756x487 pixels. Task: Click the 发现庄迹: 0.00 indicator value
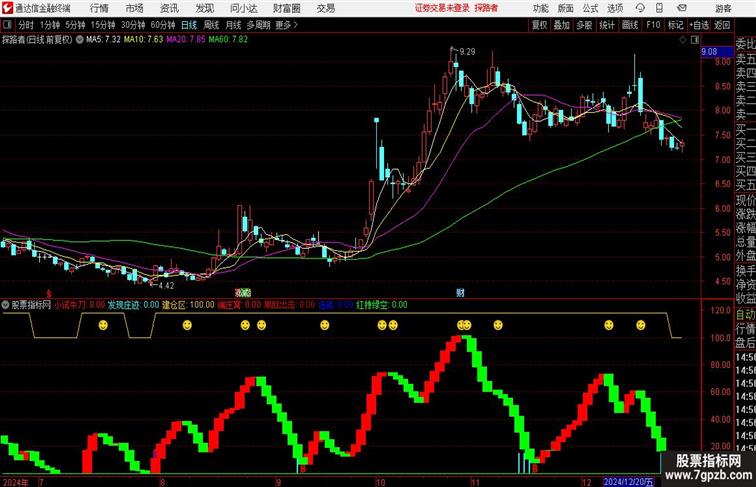click(133, 305)
